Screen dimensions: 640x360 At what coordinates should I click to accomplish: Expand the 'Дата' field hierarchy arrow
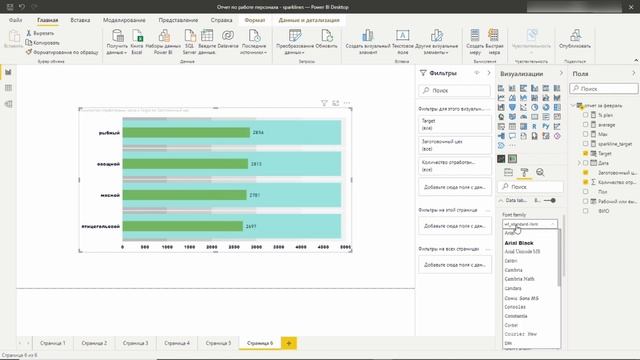click(579, 163)
